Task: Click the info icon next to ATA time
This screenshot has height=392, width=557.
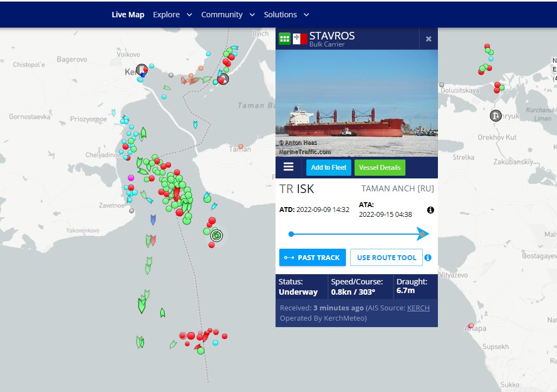Action: (430, 210)
